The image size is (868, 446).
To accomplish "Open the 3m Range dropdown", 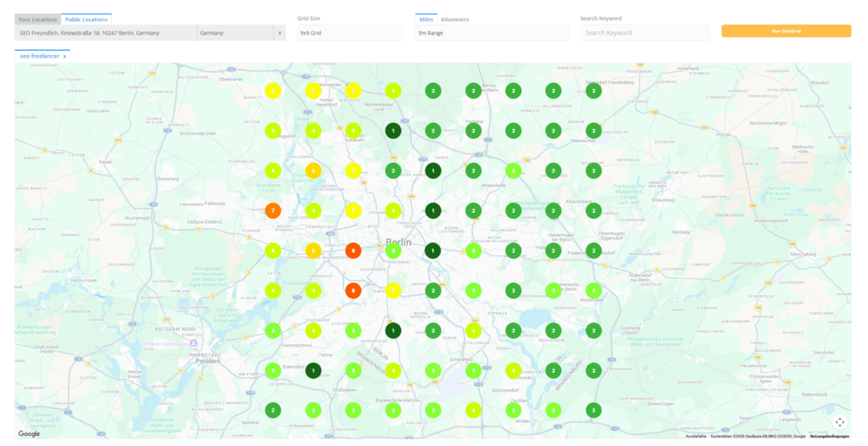I will point(492,33).
